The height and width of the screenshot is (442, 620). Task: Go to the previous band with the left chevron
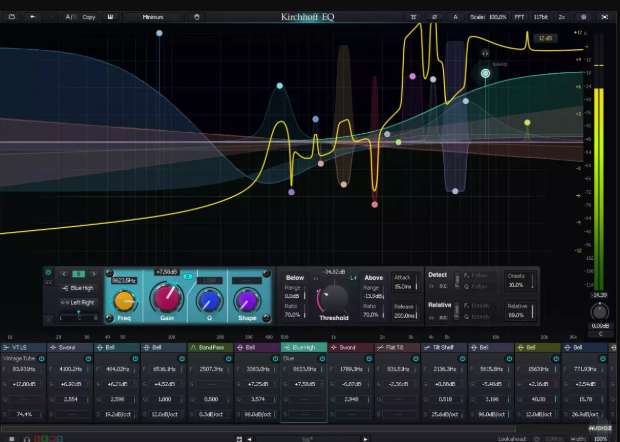[64, 274]
